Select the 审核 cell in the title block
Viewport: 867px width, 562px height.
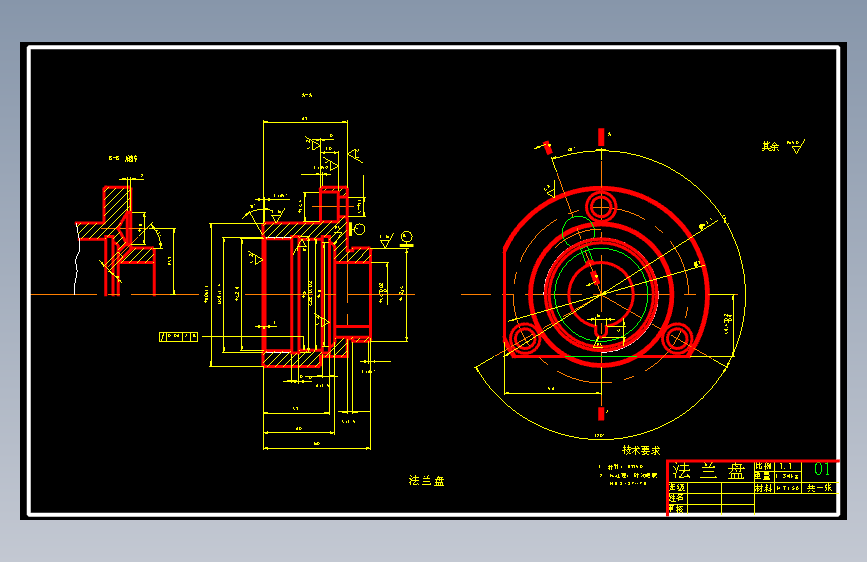click(677, 508)
